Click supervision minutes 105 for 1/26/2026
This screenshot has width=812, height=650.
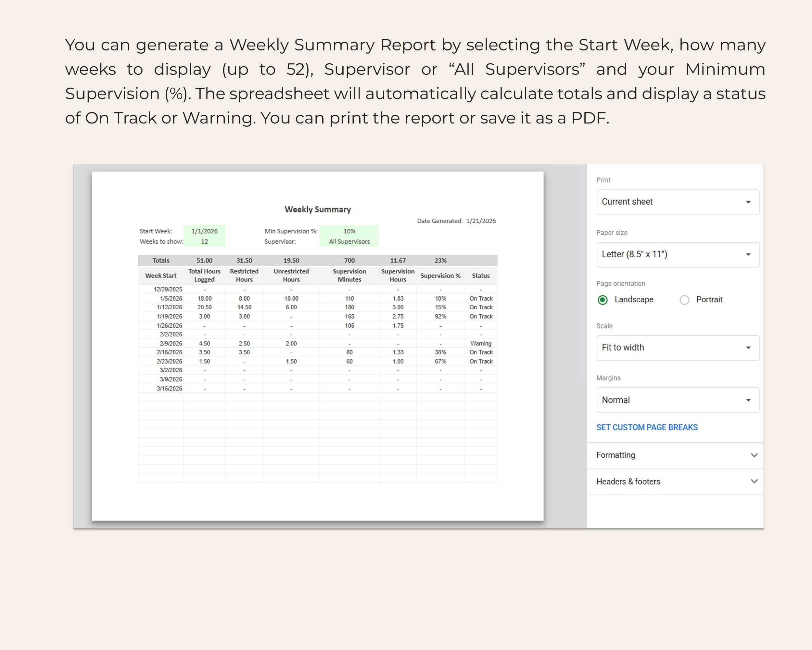pos(349,326)
